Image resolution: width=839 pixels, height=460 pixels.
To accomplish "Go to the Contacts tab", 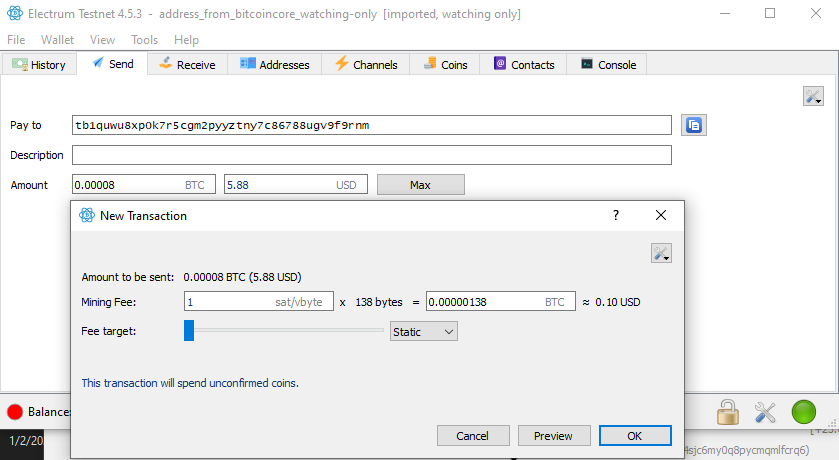I will 524,64.
